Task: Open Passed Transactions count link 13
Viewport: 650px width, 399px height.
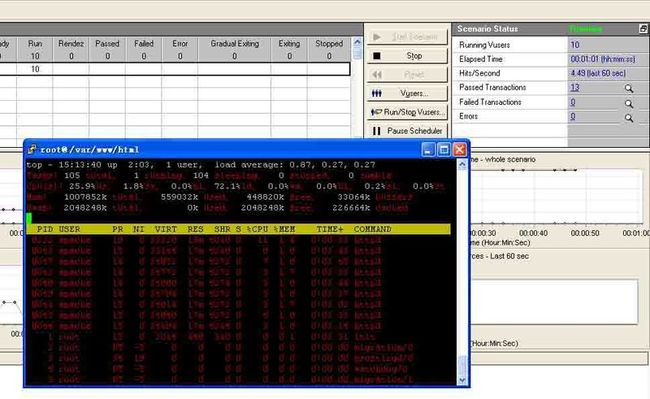Action: click(575, 87)
